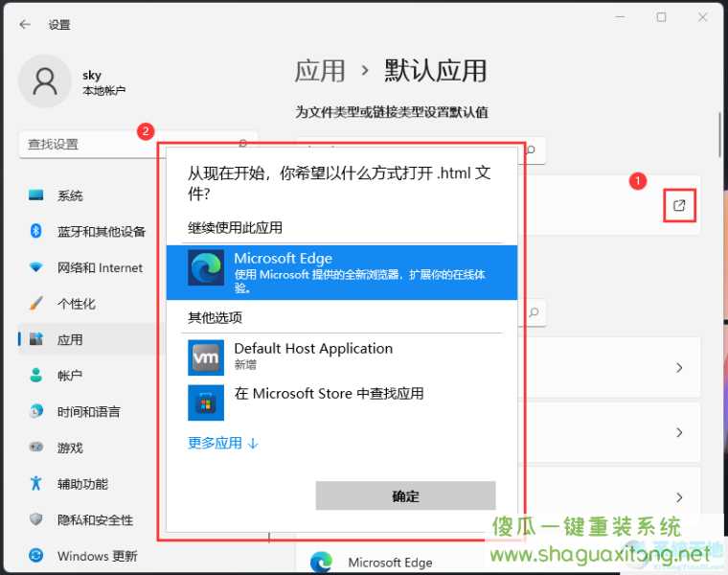Screen dimensions: 728x575
Task: Click the sky user avatar
Action: (x=45, y=81)
